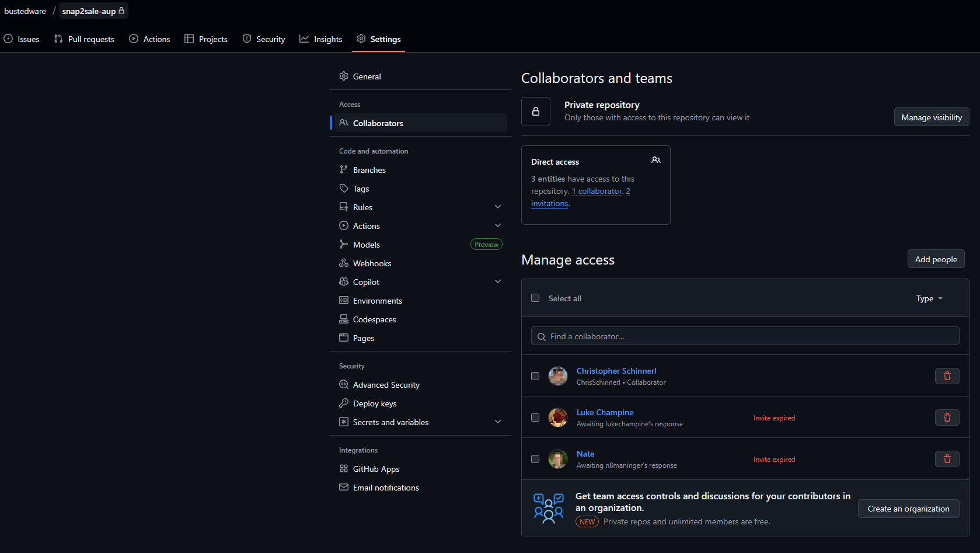Click the Add people button
The width and height of the screenshot is (980, 553).
(936, 259)
